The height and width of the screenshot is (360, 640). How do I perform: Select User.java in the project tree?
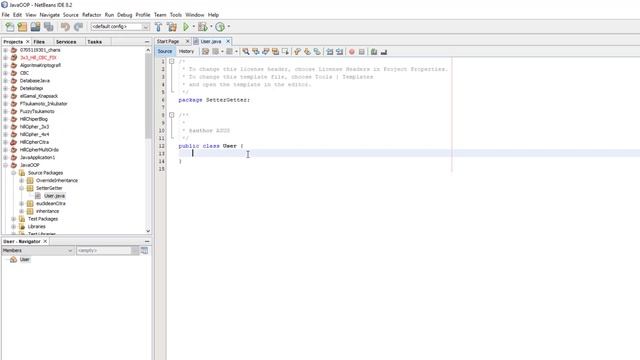click(x=54, y=196)
